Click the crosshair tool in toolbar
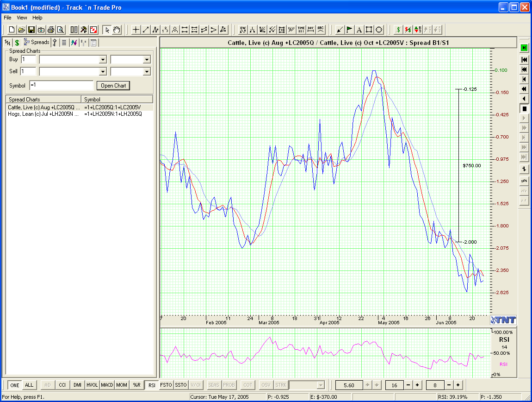Viewport: 532px width, 402px height. 136,30
